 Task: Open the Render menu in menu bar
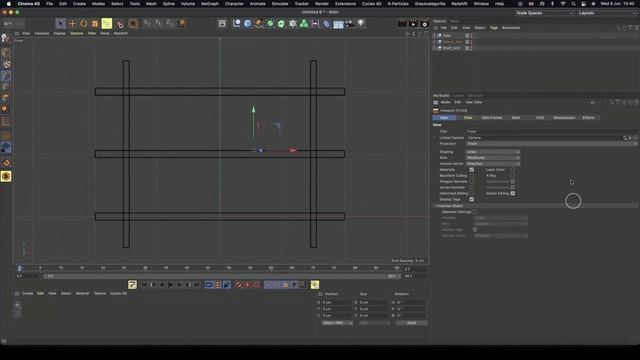coord(322,4)
